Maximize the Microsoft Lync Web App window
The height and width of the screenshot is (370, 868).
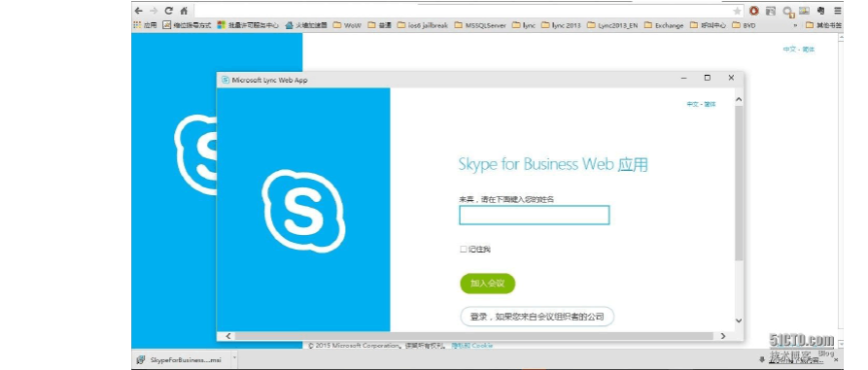708,78
